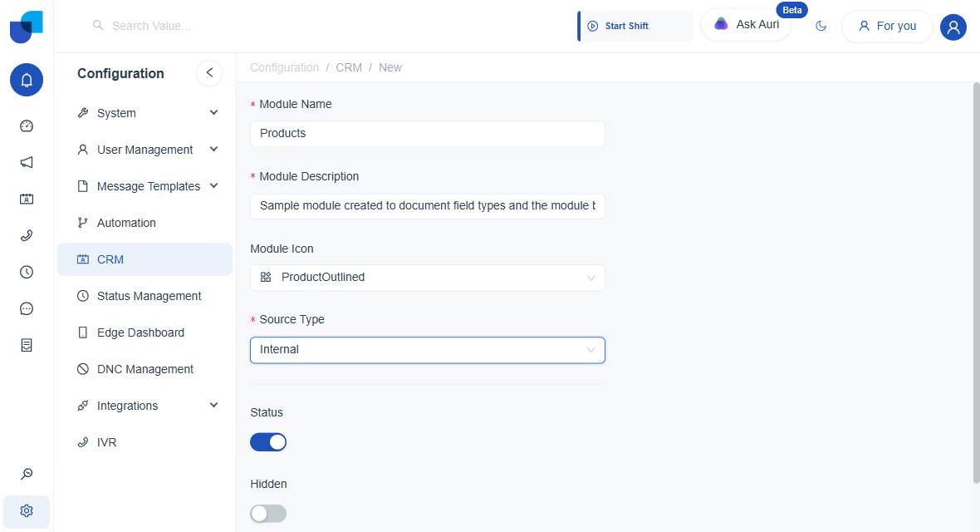This screenshot has height=532, width=980.
Task: Click the New breadcrumb item
Action: 390,67
